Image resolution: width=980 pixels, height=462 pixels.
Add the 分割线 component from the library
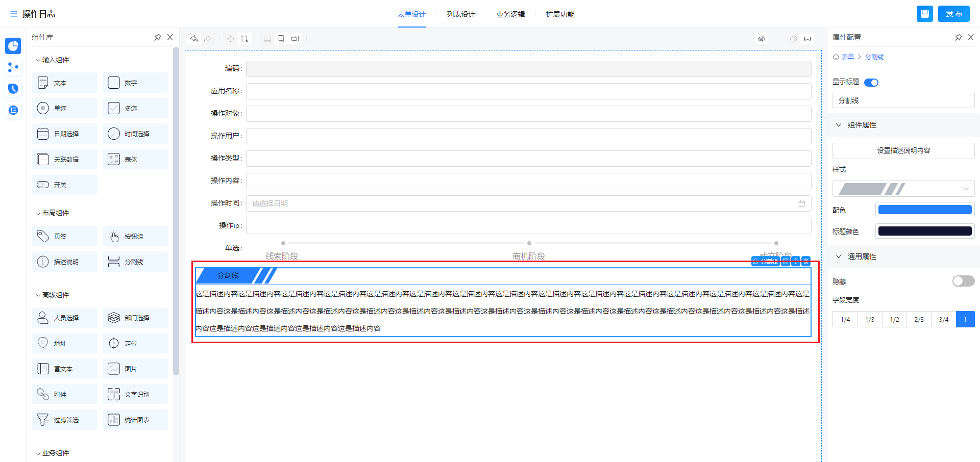point(135,262)
